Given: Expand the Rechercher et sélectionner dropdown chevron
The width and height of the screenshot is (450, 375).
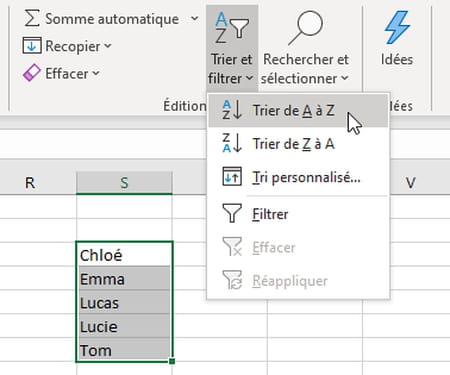Looking at the screenshot, I should [345, 78].
